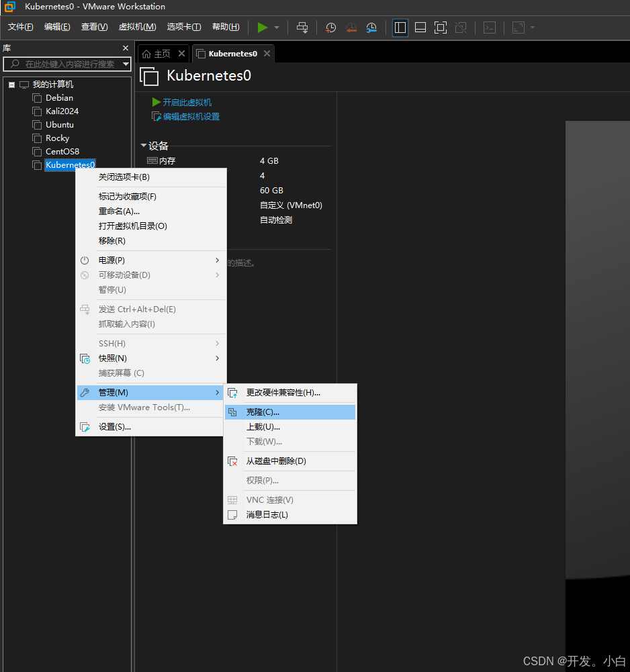The width and height of the screenshot is (630, 672).
Task: Expand the 电源(P) submenu
Action: pyautogui.click(x=151, y=260)
